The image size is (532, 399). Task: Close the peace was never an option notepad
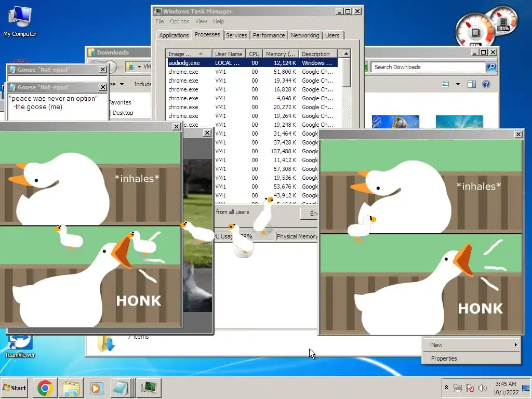click(103, 87)
